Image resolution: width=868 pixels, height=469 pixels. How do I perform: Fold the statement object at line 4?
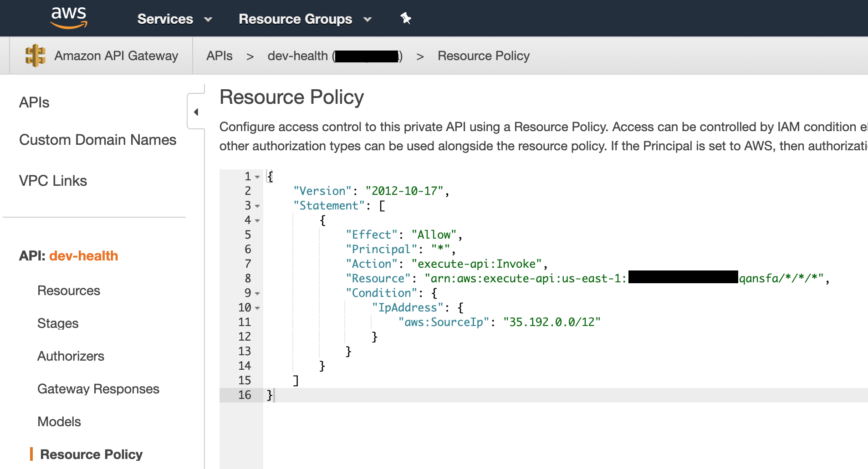point(257,220)
